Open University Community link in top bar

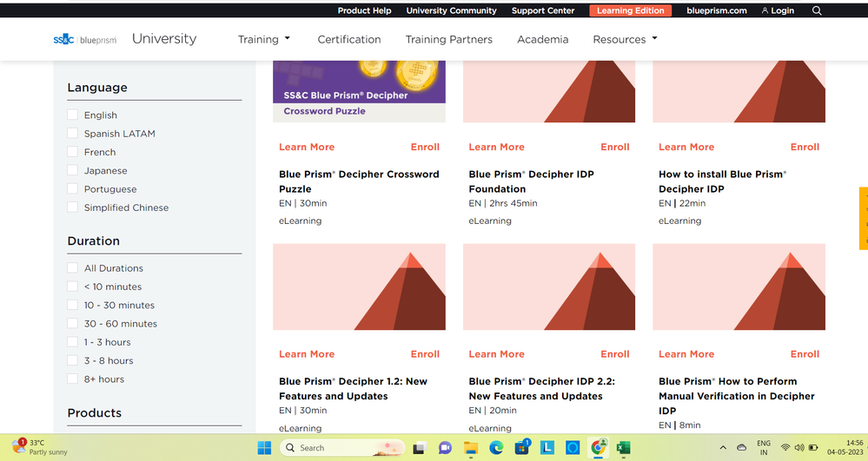451,10
